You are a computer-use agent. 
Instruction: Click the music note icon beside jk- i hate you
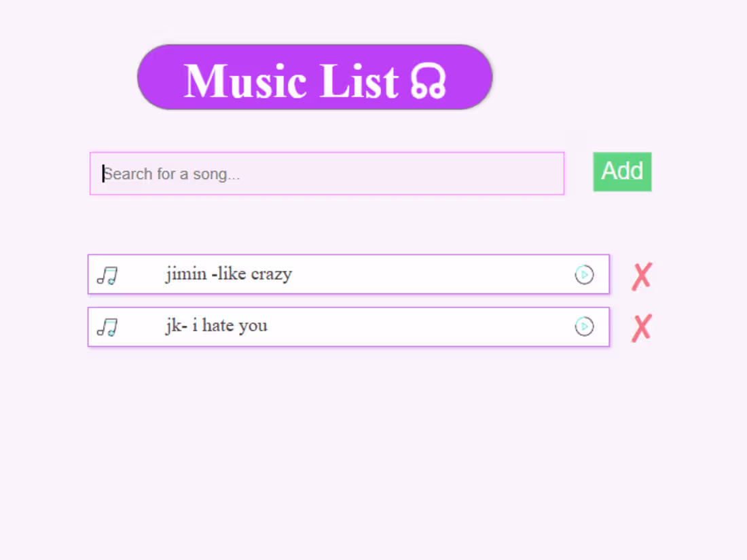click(x=107, y=326)
